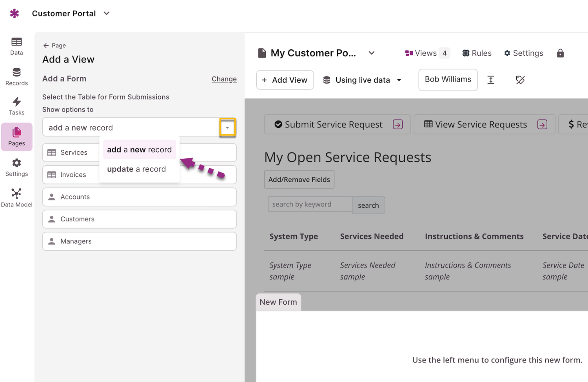
Task: Expand the My Customer Portal page chevron
Action: click(x=372, y=53)
